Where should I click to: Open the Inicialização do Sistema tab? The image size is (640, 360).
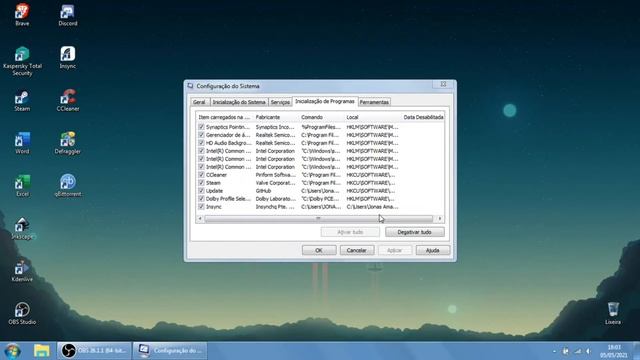(239, 102)
